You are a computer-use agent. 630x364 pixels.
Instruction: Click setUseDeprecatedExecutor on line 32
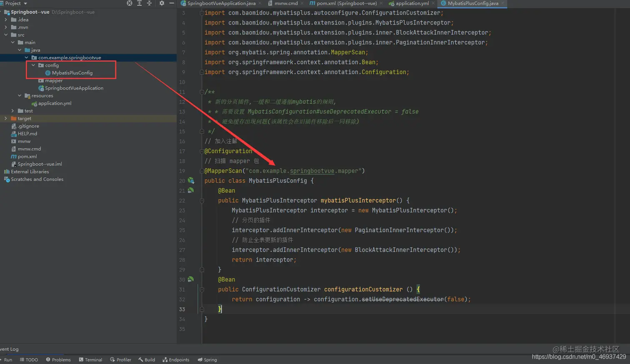pyautogui.click(x=402, y=299)
